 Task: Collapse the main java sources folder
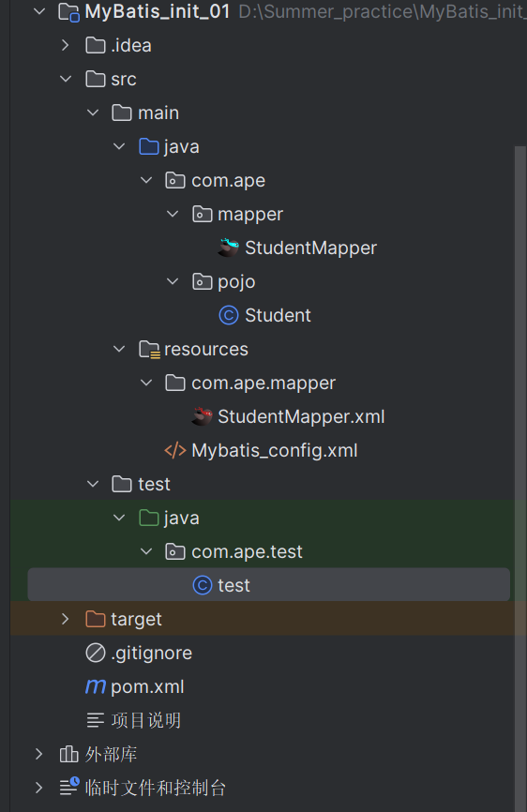(x=119, y=146)
